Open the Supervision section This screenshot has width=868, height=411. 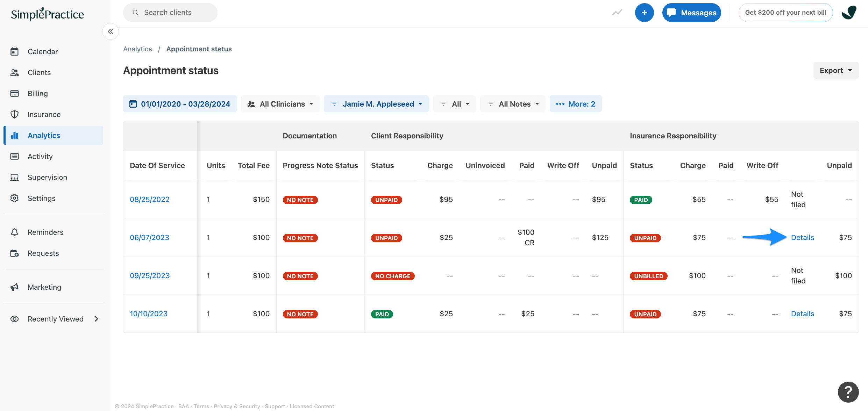(47, 177)
